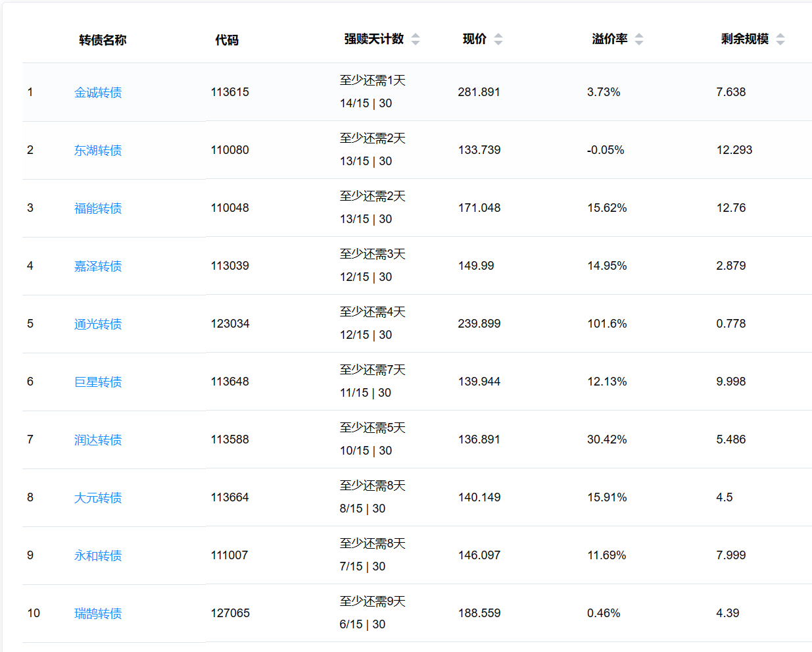This screenshot has width=812, height=652.
Task: Click sort arrows beside 剩余规模 header
Action: (x=780, y=39)
